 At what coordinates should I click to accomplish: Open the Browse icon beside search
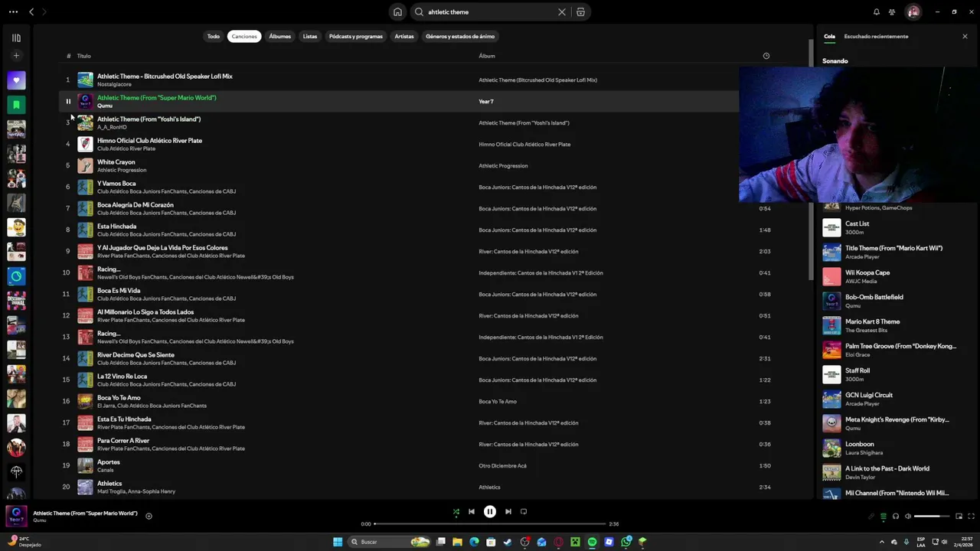click(x=580, y=11)
